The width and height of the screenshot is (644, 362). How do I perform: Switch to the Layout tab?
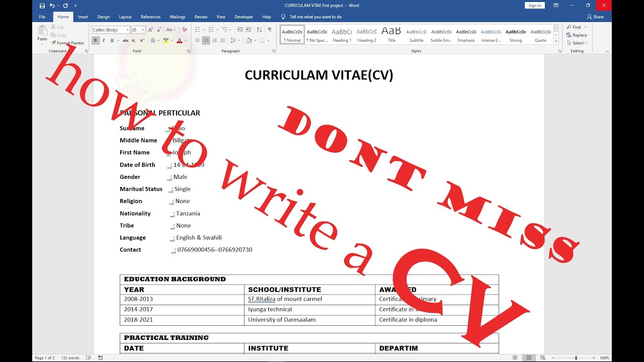point(125,17)
